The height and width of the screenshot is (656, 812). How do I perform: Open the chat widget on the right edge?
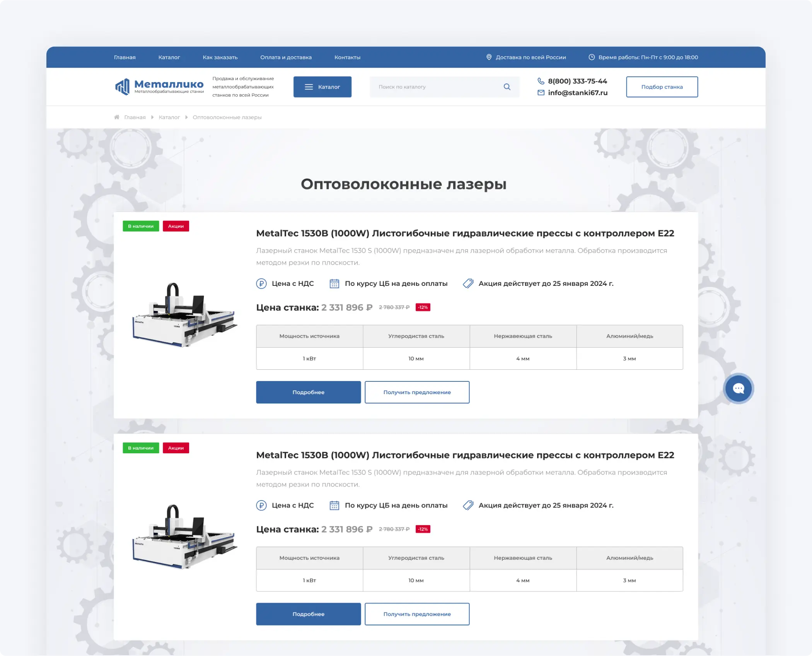pyautogui.click(x=738, y=388)
